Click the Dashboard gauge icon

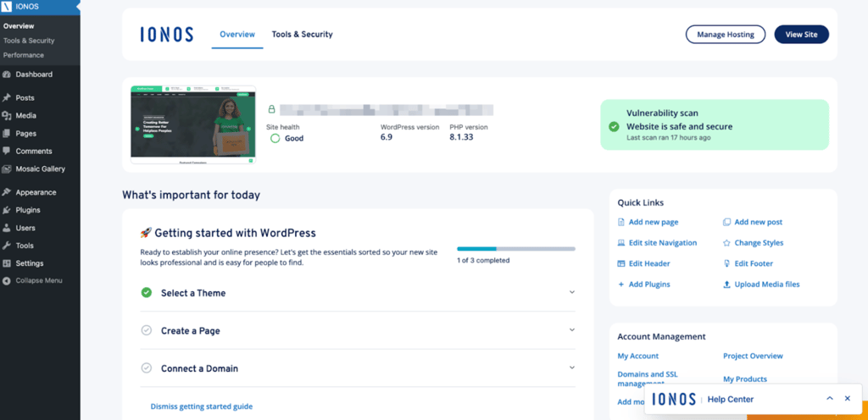tap(7, 75)
